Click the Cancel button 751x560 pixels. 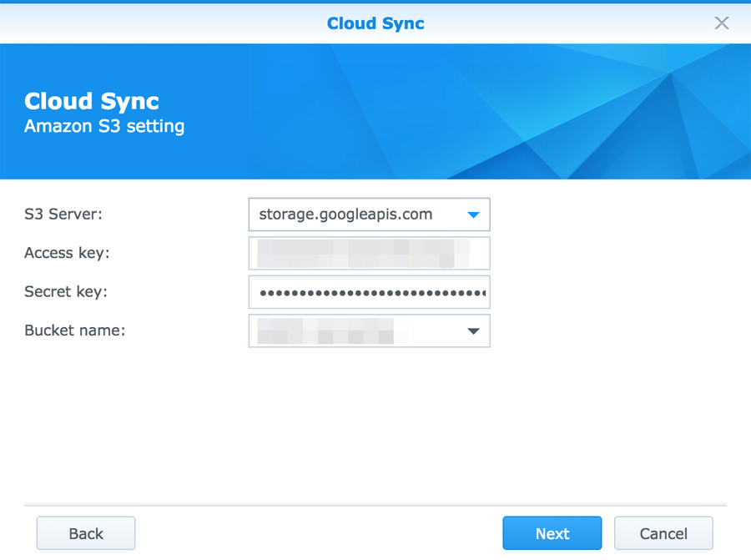[x=663, y=533]
